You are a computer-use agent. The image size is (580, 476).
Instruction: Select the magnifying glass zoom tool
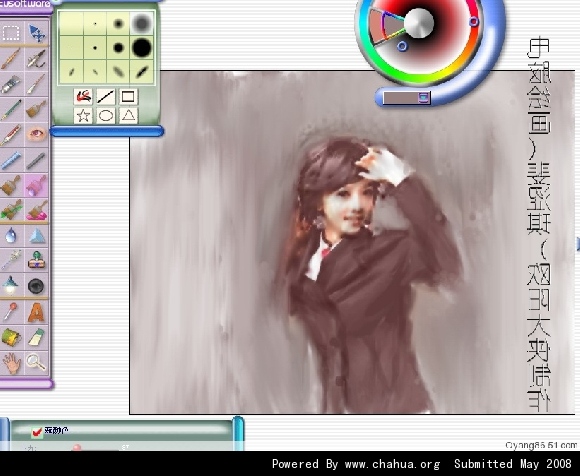click(36, 362)
